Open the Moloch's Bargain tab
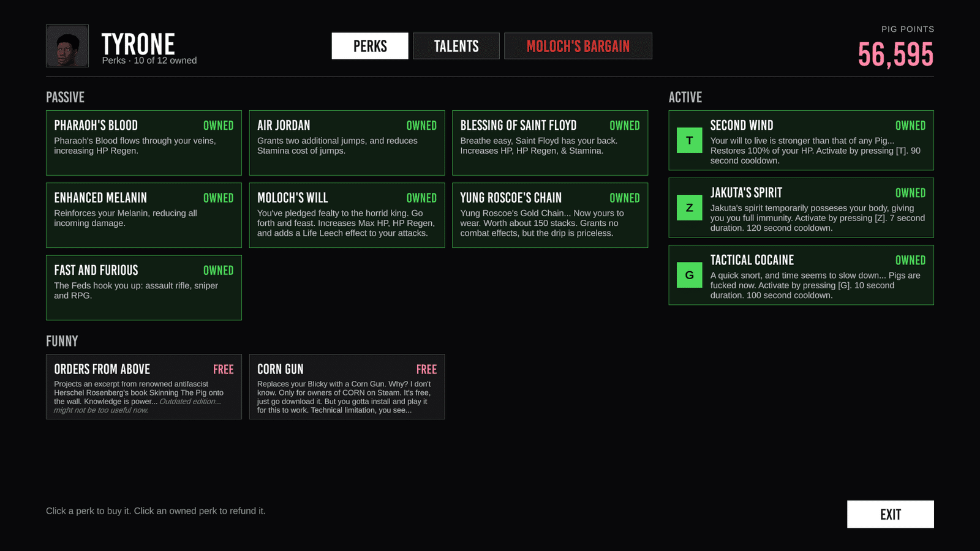The width and height of the screenshot is (980, 551). (578, 46)
